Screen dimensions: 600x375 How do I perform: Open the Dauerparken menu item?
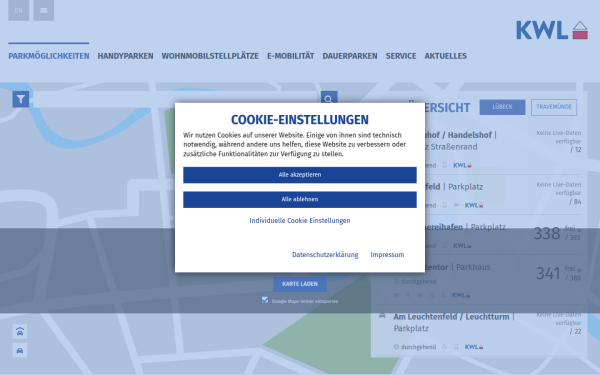[x=350, y=56]
